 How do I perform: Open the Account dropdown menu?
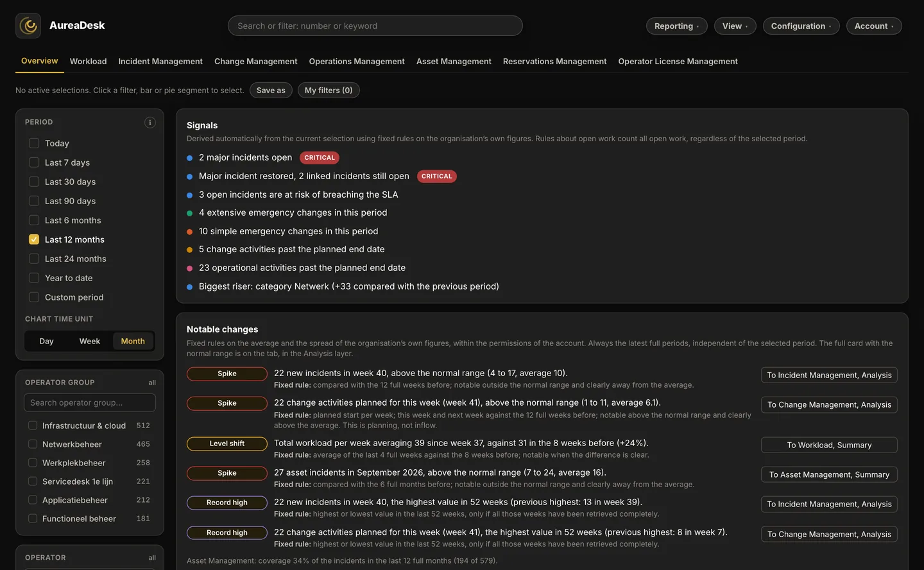874,26
